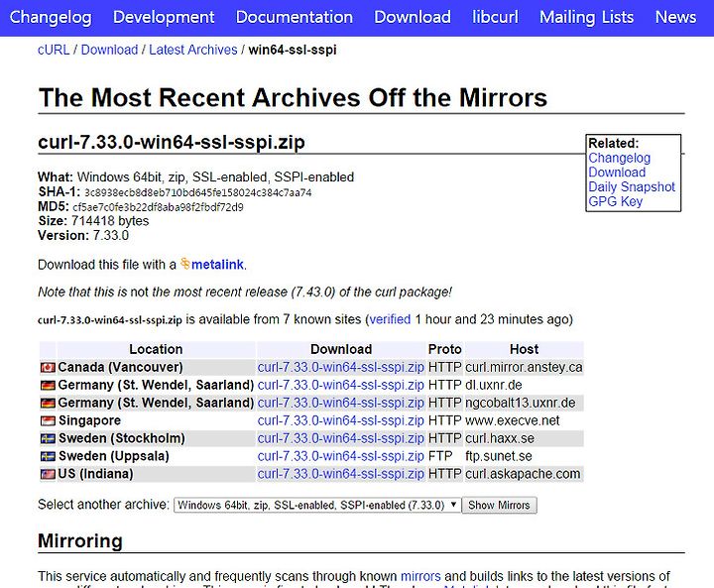Open News in the top navigation
This screenshot has height=588, width=714.
point(675,17)
